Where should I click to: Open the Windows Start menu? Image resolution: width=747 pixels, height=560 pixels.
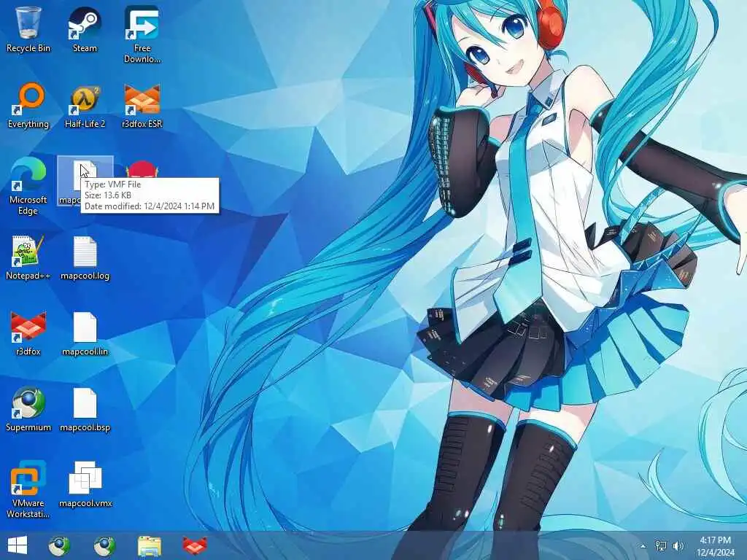(18, 545)
